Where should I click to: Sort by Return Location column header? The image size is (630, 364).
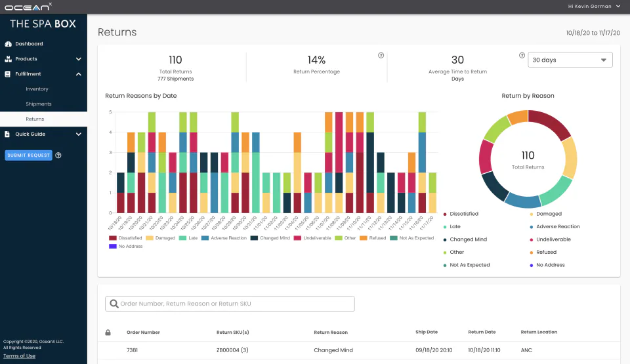[x=539, y=332]
